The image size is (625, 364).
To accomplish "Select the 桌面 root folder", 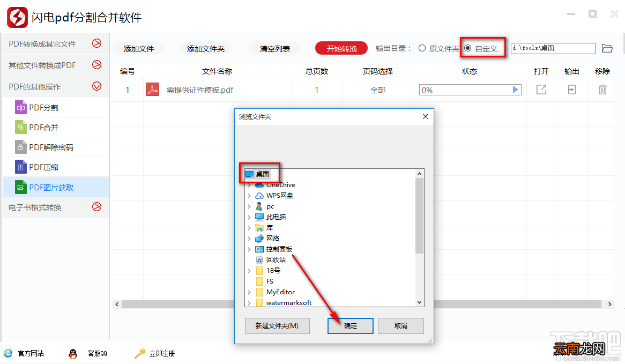I will pos(262,174).
